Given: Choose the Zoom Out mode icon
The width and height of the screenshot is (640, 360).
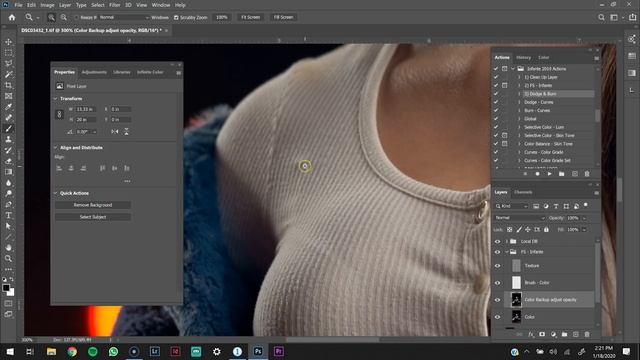Looking at the screenshot, I should tap(64, 17).
